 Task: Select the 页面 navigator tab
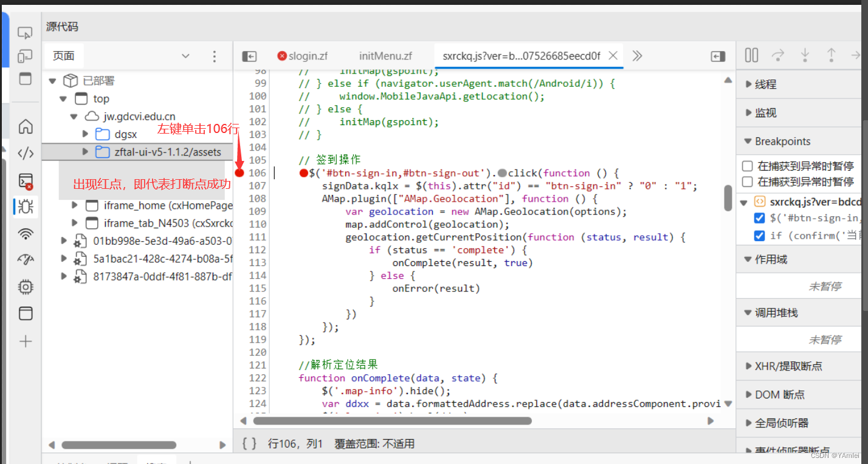[x=64, y=56]
